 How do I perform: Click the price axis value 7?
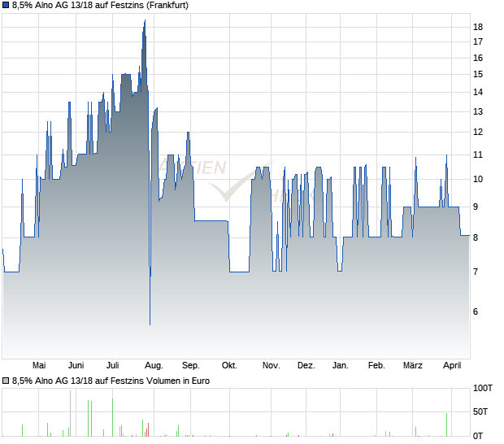(x=476, y=272)
